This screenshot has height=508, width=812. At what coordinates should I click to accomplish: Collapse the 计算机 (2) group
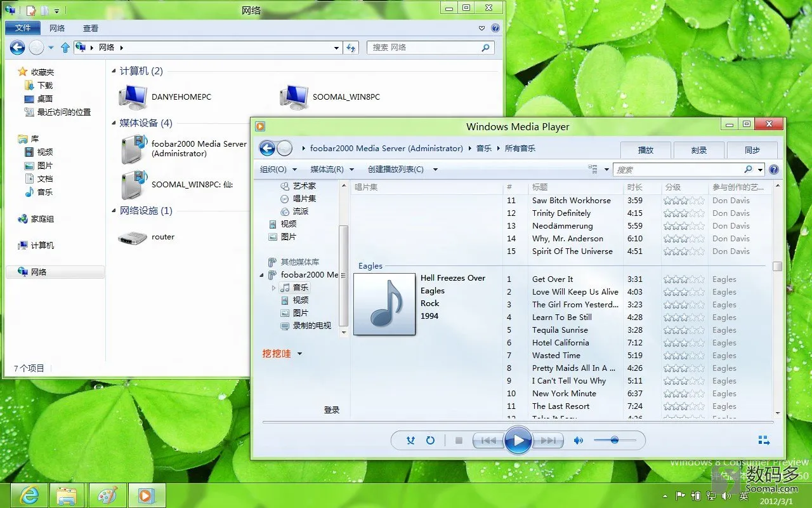114,71
